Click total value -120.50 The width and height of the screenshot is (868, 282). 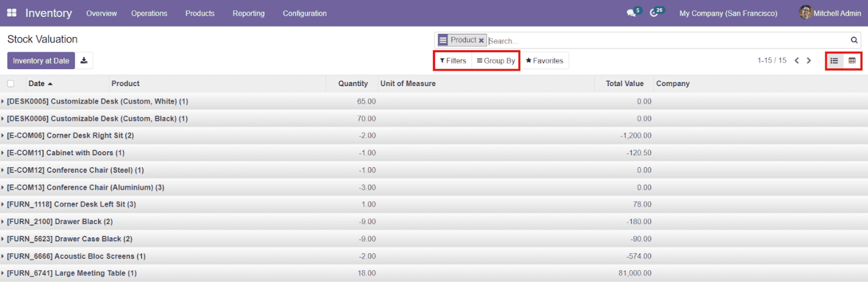pyautogui.click(x=639, y=153)
